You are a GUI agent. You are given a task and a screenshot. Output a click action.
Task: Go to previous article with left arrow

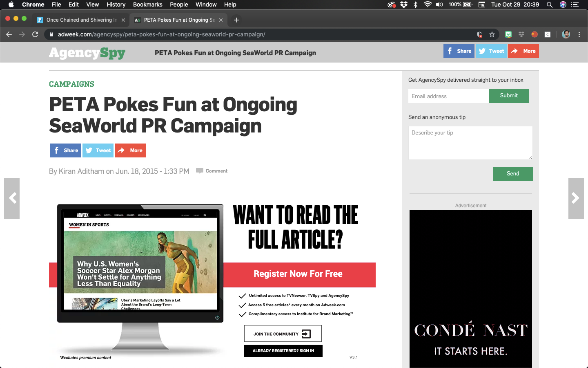coord(12,199)
